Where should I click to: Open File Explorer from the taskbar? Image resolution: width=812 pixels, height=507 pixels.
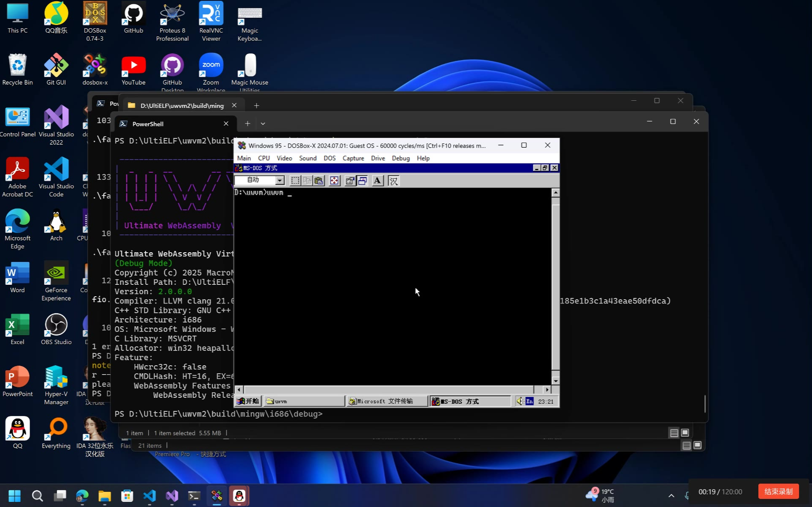pyautogui.click(x=105, y=496)
